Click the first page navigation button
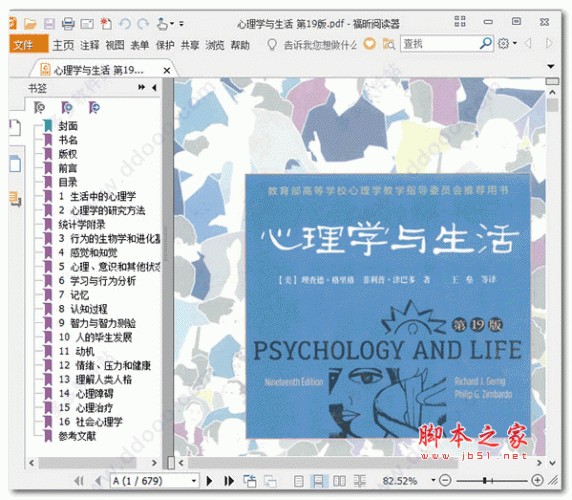The width and height of the screenshot is (572, 500). tap(79, 481)
